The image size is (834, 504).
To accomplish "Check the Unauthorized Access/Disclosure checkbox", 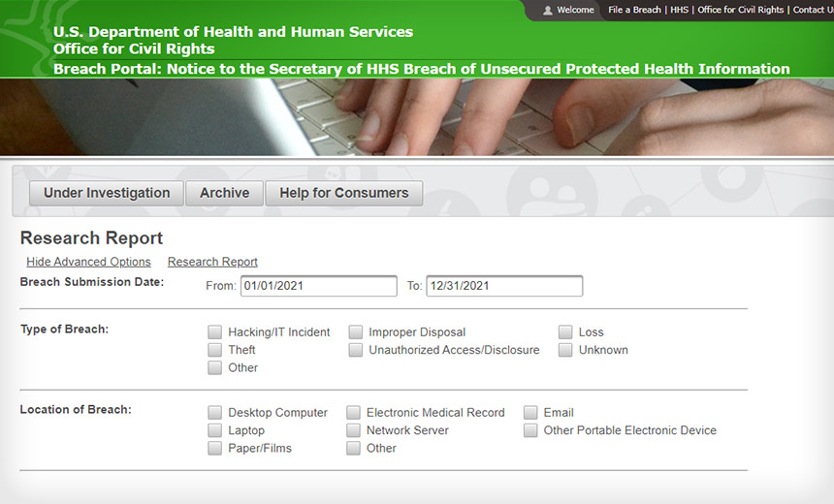I will [x=355, y=350].
